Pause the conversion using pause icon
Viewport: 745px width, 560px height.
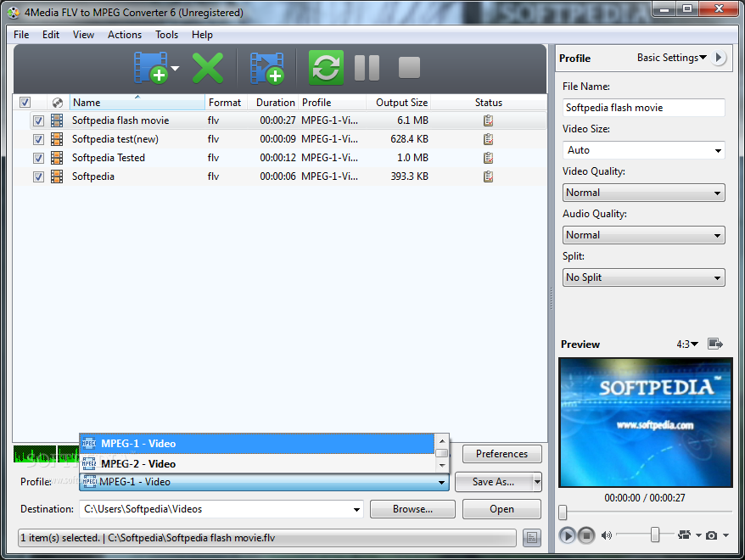367,67
